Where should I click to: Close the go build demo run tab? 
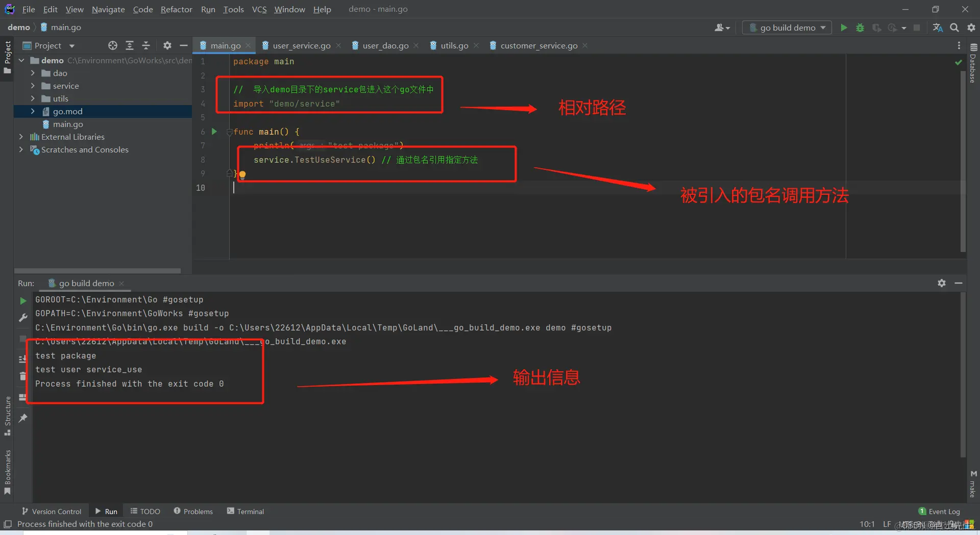coord(121,284)
